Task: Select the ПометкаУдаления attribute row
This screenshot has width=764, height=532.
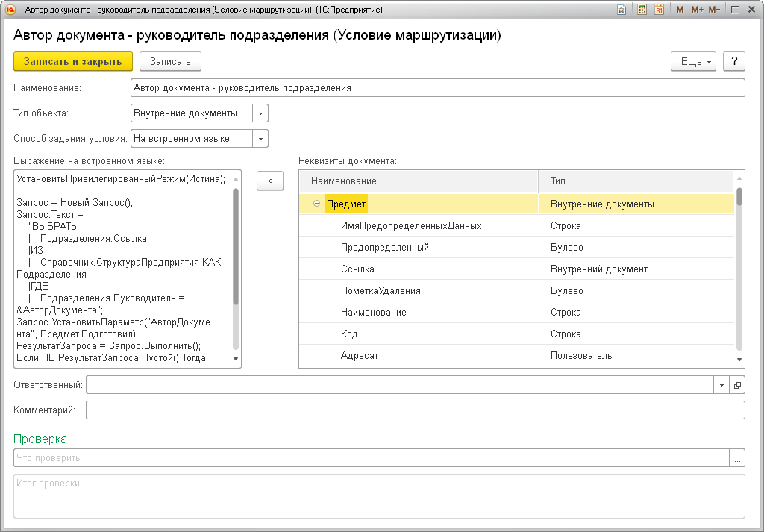Action: (x=516, y=290)
